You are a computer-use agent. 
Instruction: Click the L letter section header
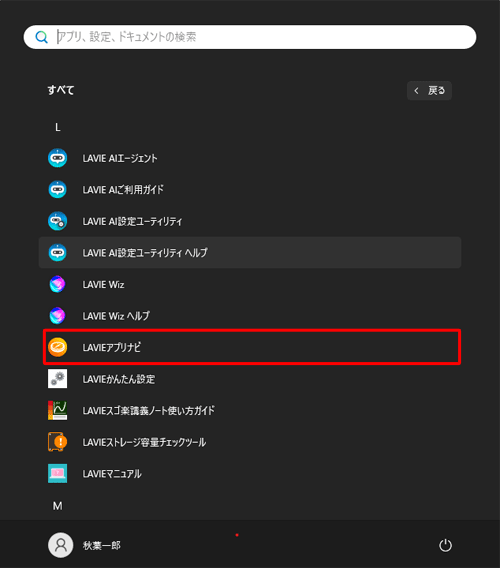click(58, 127)
